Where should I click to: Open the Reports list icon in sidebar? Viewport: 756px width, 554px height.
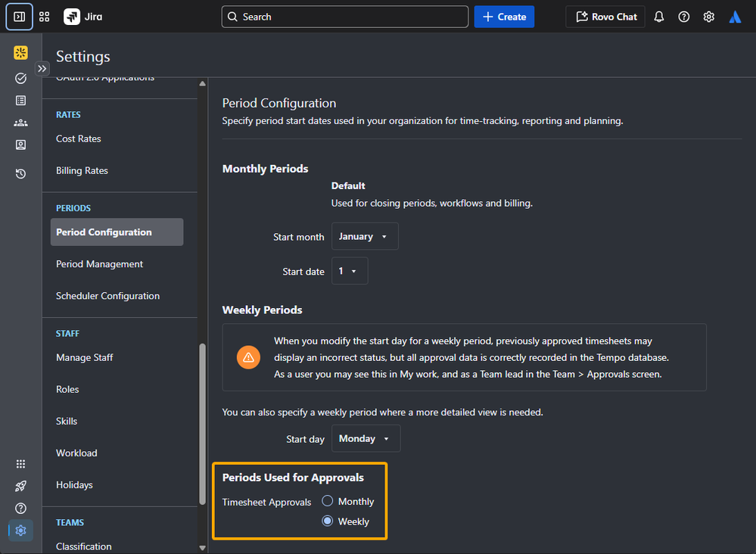(20, 101)
